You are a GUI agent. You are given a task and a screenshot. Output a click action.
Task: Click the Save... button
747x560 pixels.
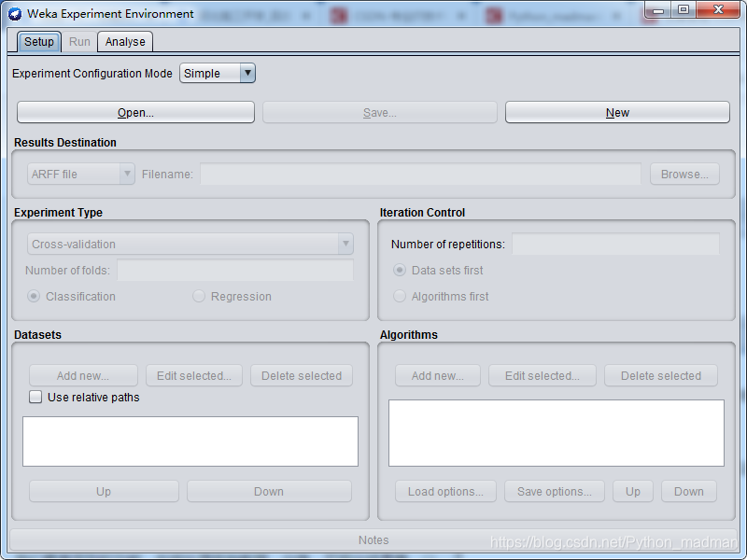tap(380, 112)
